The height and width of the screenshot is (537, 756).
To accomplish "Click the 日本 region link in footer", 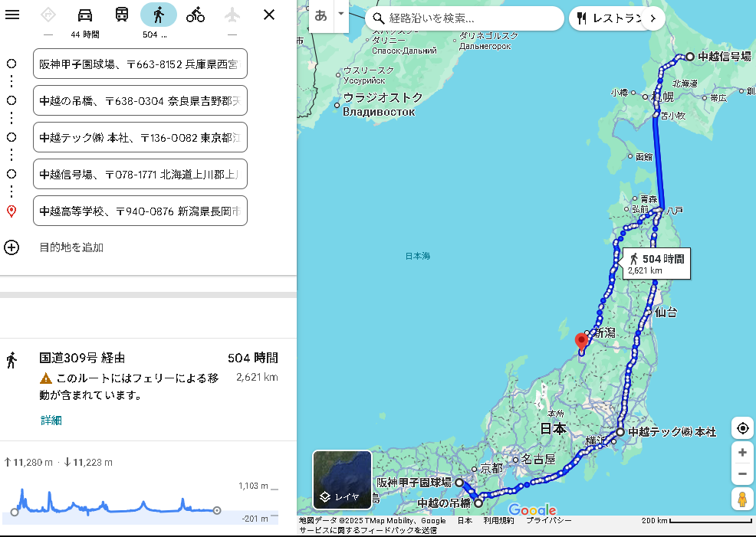I will click(465, 521).
